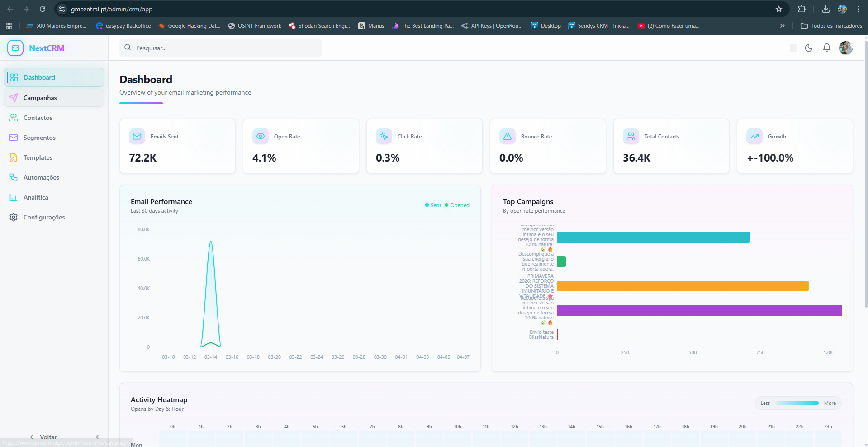Focus the Pesquisar search field
868x447 pixels.
[x=221, y=48]
